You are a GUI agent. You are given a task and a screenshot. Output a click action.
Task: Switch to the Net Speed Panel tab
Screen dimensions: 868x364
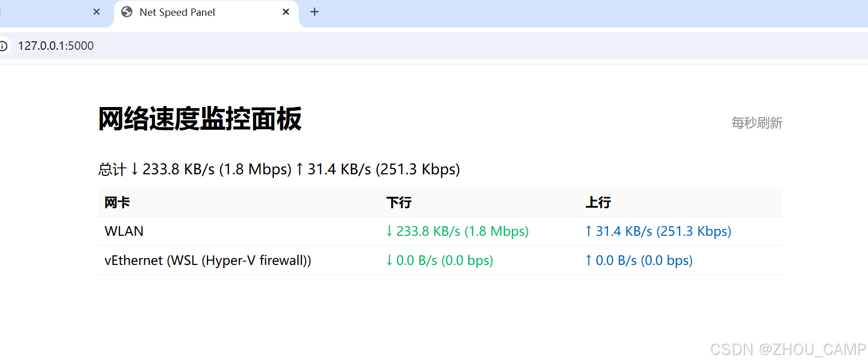point(206,13)
